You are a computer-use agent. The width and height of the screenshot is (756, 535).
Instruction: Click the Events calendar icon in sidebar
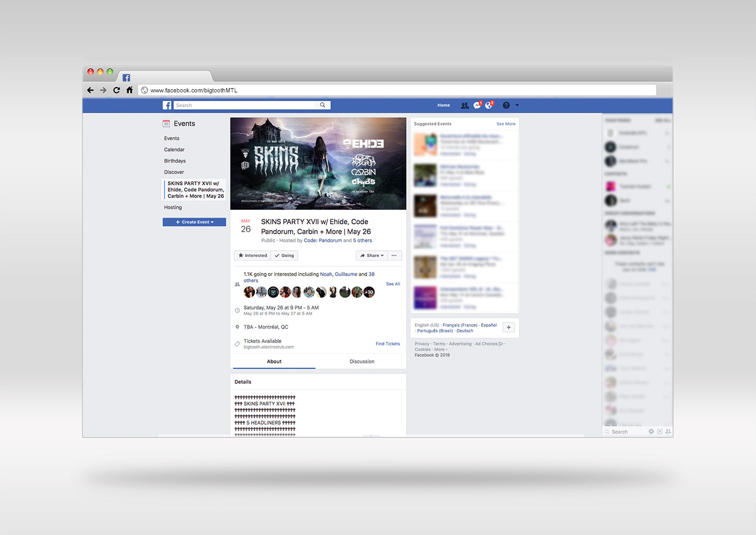[166, 124]
